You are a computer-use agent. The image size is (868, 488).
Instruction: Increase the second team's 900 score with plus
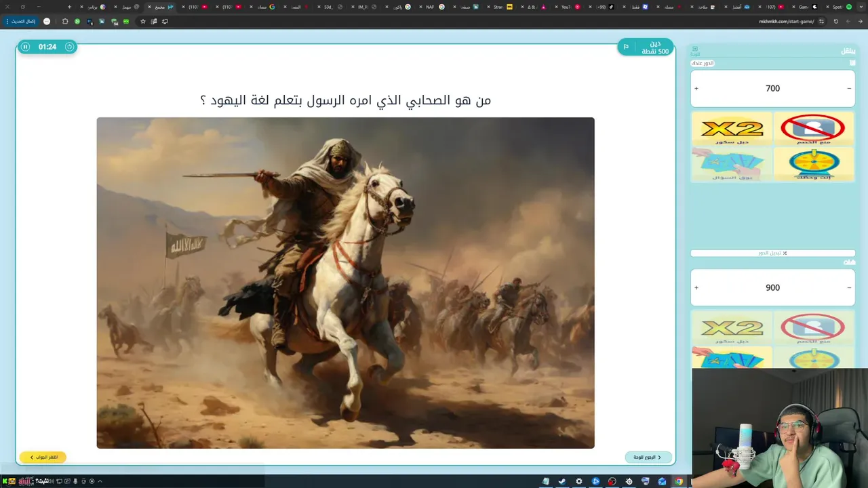point(696,288)
